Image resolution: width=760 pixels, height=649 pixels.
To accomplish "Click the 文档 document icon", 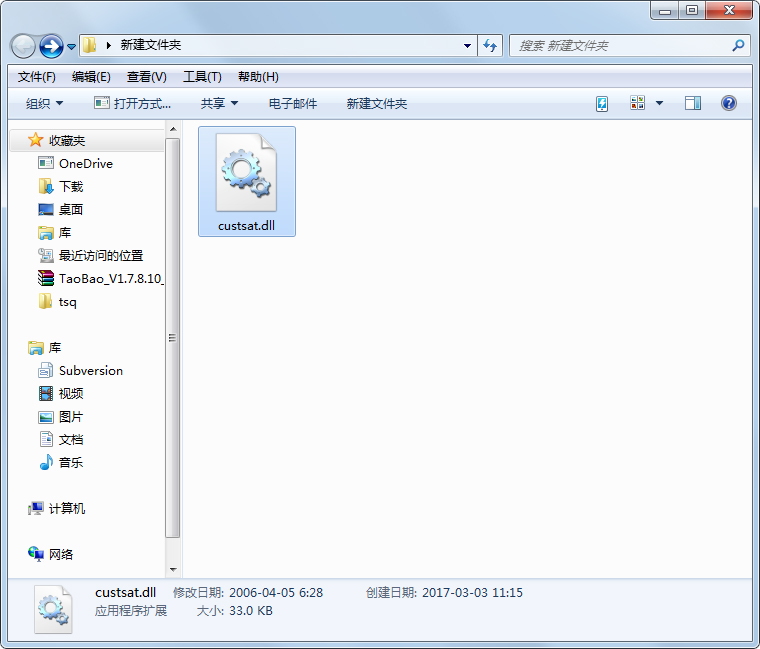I will (x=46, y=439).
